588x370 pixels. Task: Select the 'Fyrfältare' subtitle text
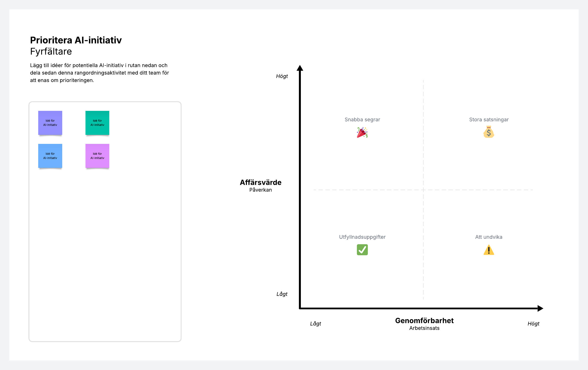click(51, 52)
